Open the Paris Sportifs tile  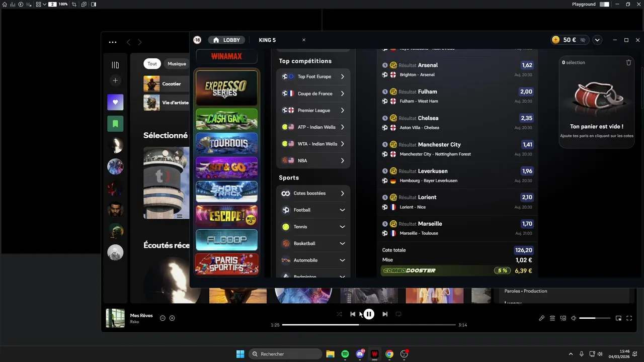(226, 264)
